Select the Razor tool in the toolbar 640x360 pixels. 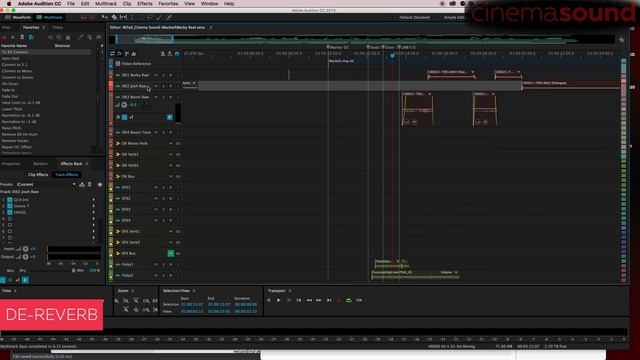tap(114, 17)
